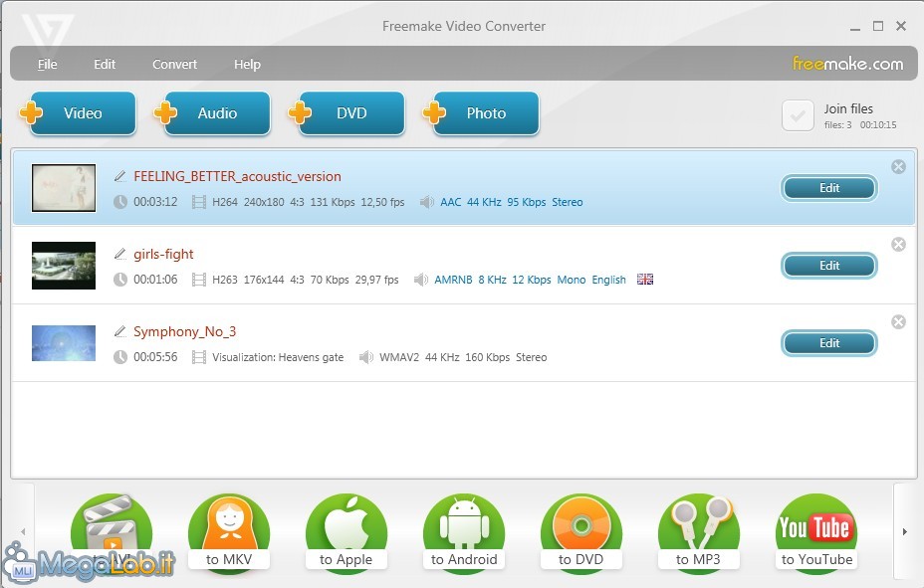Click the Symphony_No_3 duration clock icon
This screenshot has height=588, width=924.
[120, 357]
